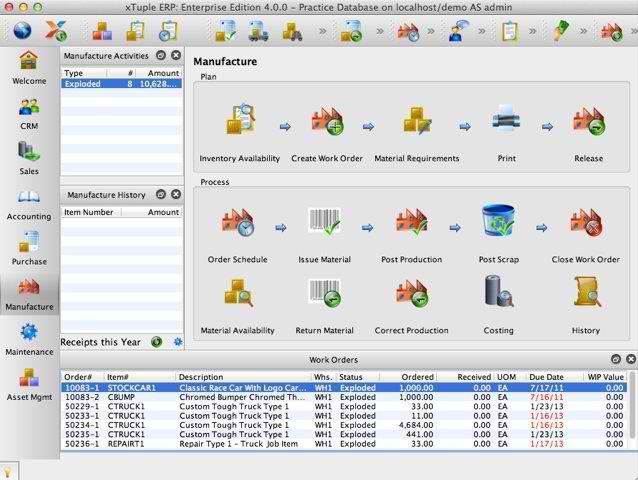Select the Manufacture module in the sidebar
Screen dimensions: 638x480
pos(29,295)
